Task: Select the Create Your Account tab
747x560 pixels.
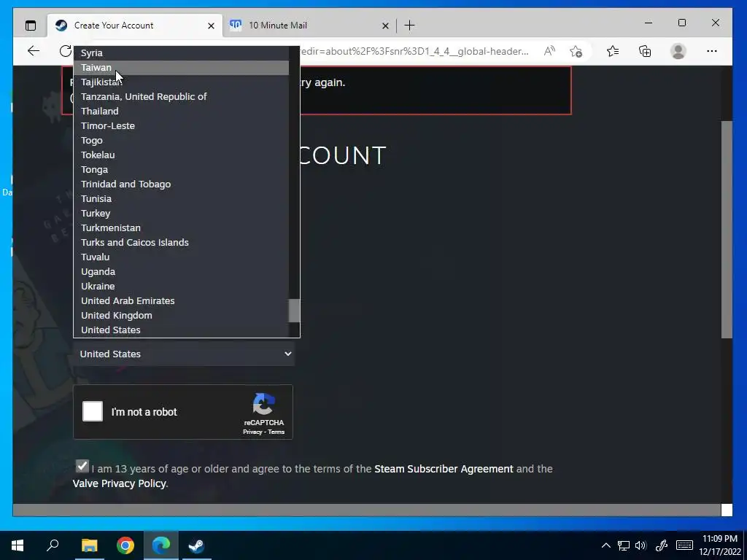Action: click(x=134, y=26)
